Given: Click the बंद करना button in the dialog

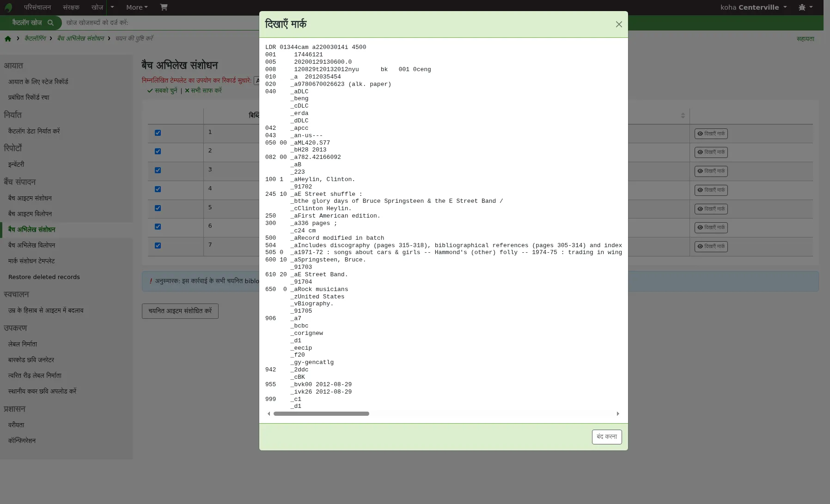Looking at the screenshot, I should pos(607,437).
